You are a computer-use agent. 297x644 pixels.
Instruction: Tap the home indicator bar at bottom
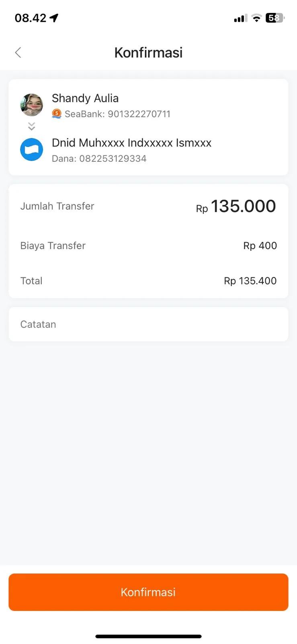tap(148, 636)
